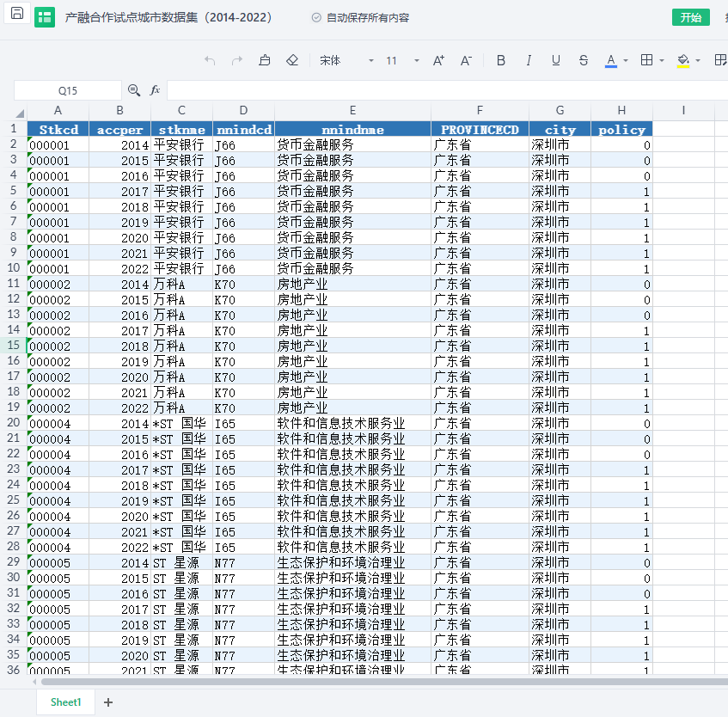Open the font size dropdown showing 11
The image size is (728, 717).
[x=417, y=60]
